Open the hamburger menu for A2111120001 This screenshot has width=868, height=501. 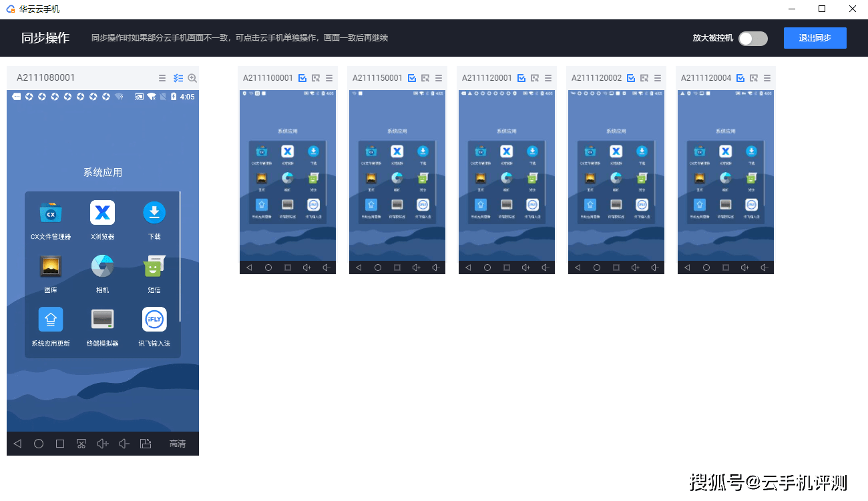pos(548,78)
